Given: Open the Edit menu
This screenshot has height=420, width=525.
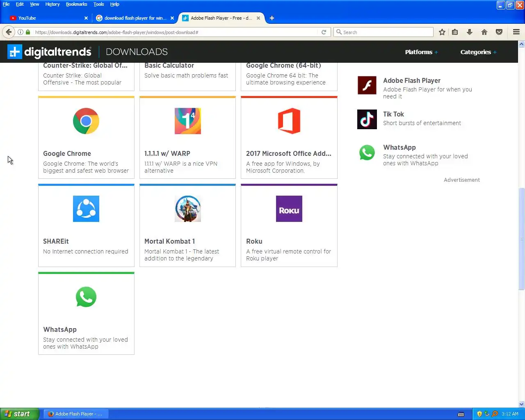Looking at the screenshot, I should click(20, 4).
